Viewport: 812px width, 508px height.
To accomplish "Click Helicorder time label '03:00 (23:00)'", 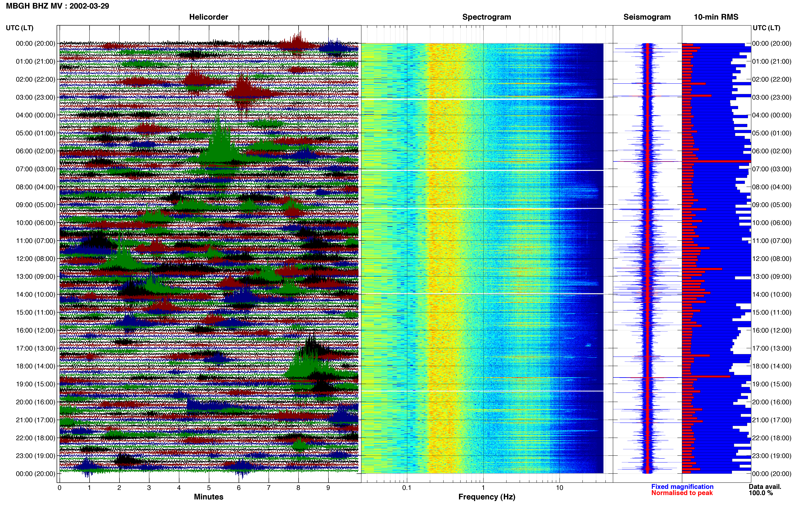I will tap(36, 97).
